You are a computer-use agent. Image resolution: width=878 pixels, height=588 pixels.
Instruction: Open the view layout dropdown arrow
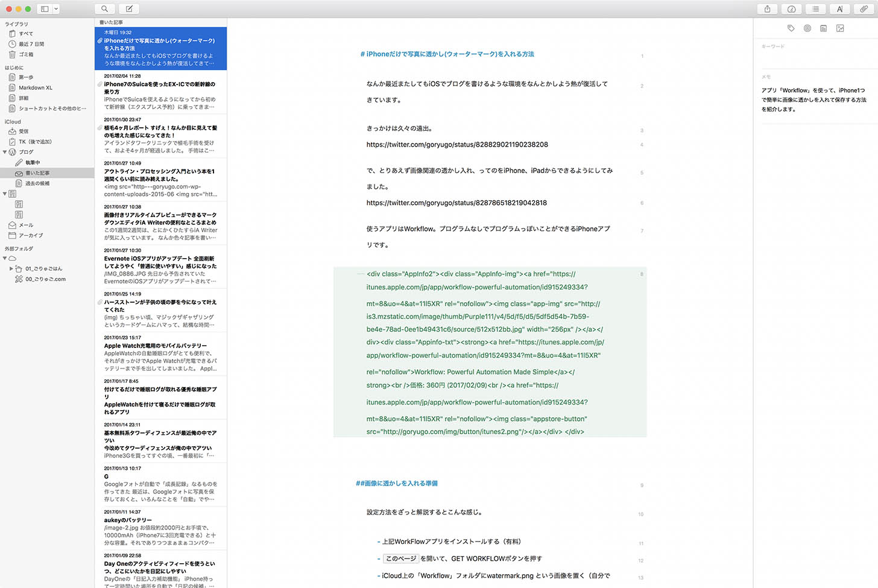(x=56, y=9)
